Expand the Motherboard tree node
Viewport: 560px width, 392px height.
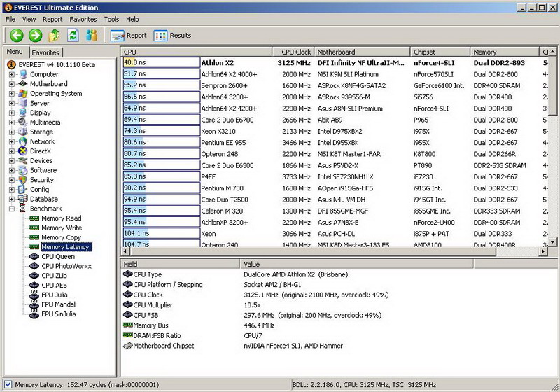[12, 84]
